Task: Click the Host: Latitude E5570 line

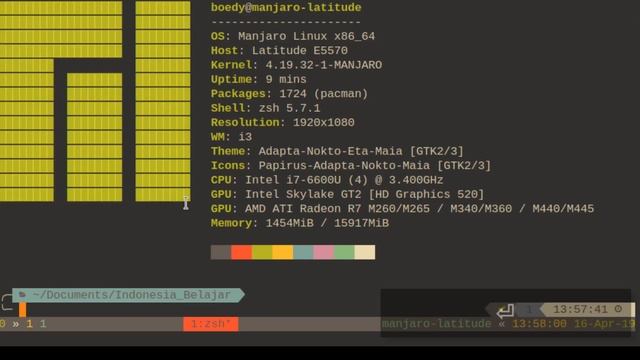Action: (x=279, y=51)
